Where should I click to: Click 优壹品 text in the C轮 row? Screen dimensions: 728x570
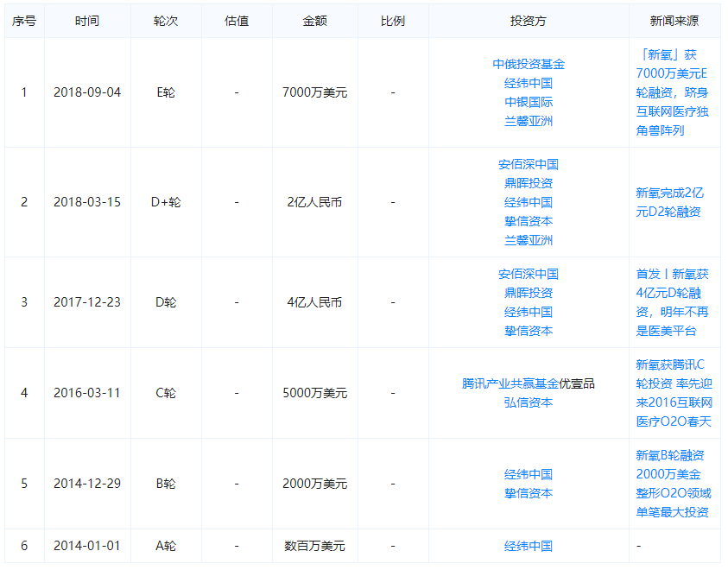577,383
